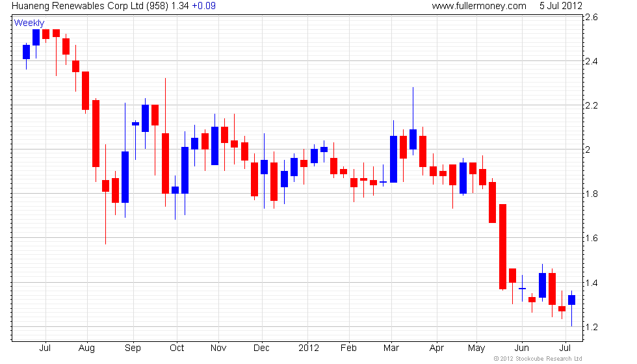
Task: Click the 1.8 price axis label
Action: (591, 194)
